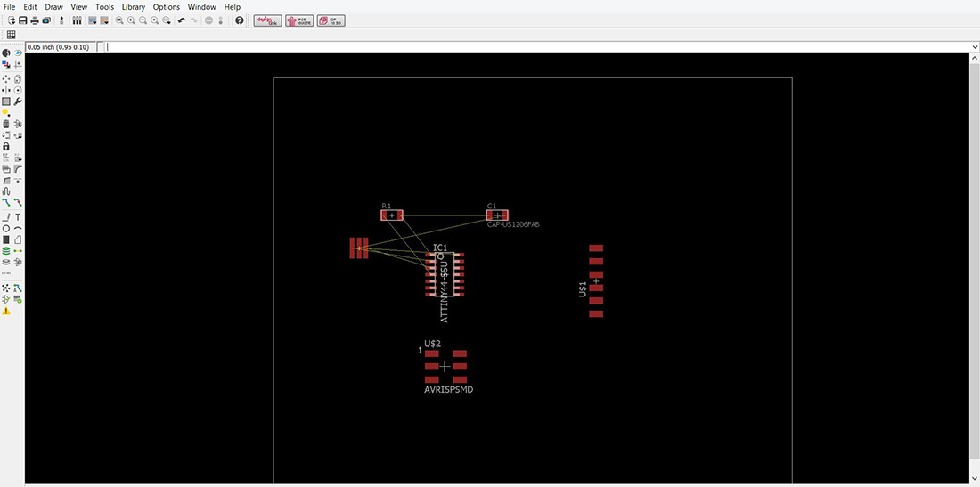Open the Options menu
The width and height of the screenshot is (980, 487).
click(x=167, y=7)
